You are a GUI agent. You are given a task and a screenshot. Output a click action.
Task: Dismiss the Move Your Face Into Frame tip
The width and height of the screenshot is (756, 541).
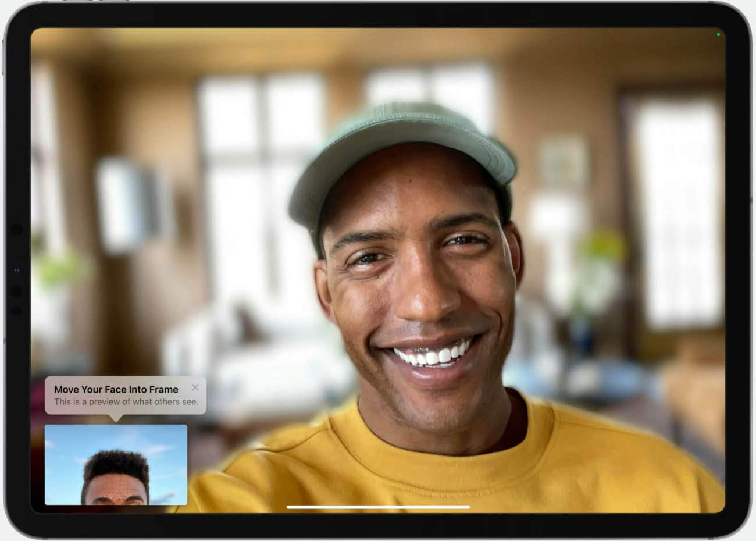[195, 387]
